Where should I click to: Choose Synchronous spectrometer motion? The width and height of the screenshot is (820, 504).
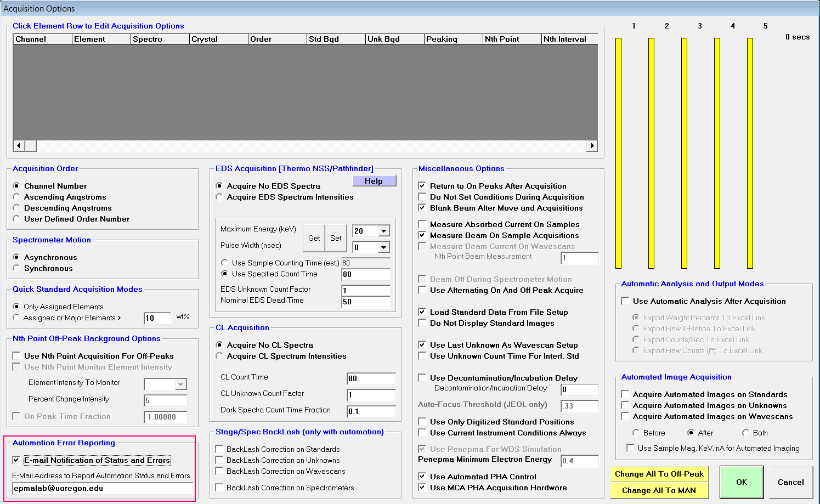click(x=16, y=268)
